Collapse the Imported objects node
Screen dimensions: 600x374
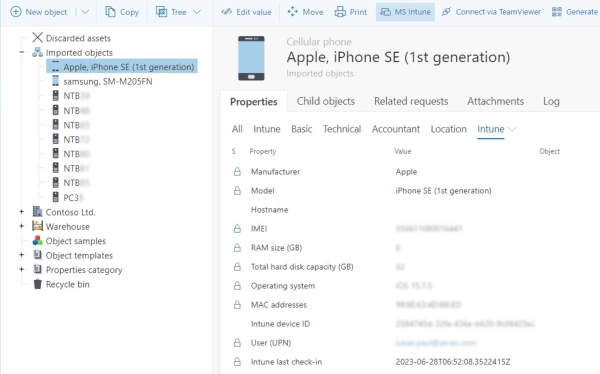21,52
